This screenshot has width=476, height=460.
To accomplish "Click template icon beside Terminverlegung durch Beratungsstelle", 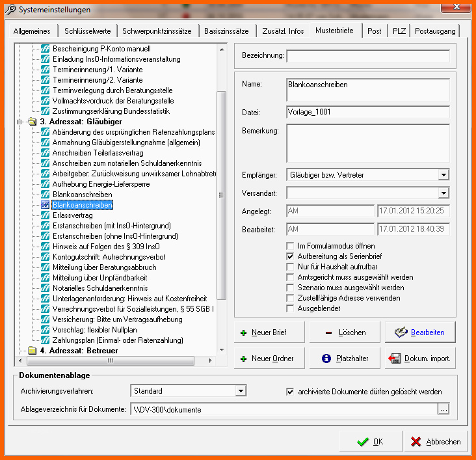I will coord(45,90).
